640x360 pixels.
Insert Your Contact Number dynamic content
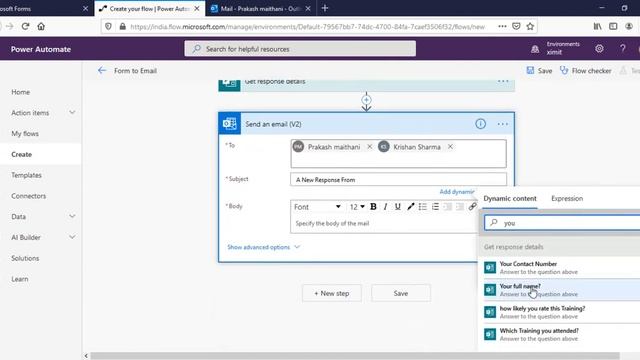562,268
